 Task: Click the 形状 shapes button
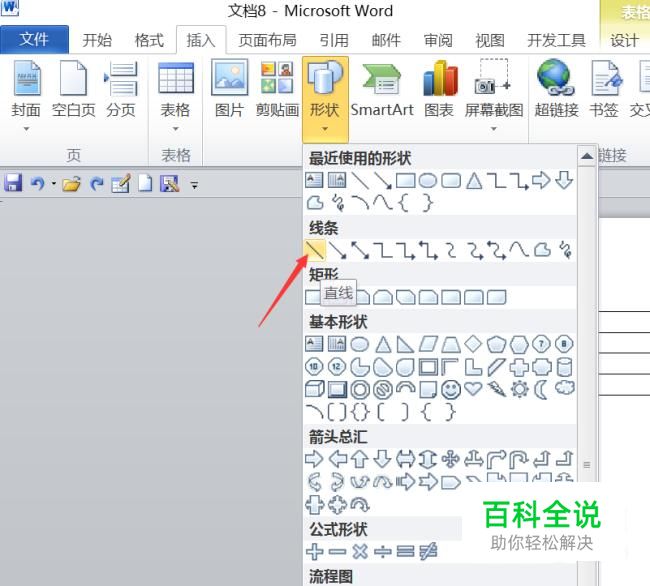(325, 99)
